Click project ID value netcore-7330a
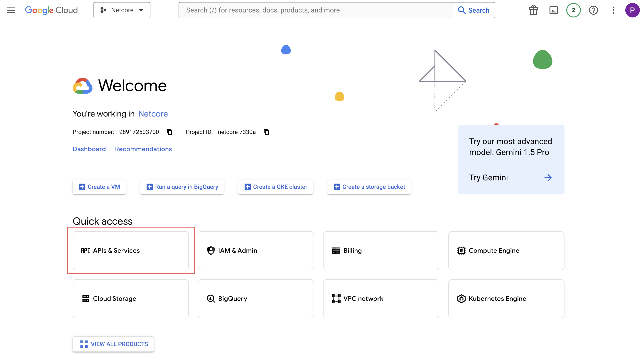 (x=237, y=132)
